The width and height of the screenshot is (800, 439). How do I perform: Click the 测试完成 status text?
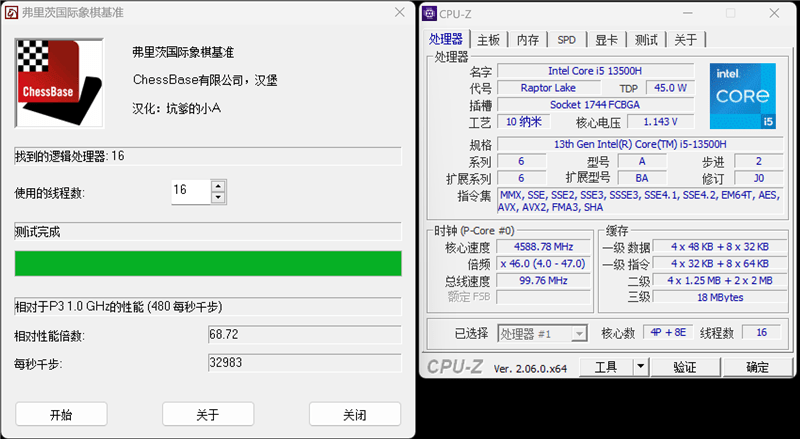click(x=37, y=232)
